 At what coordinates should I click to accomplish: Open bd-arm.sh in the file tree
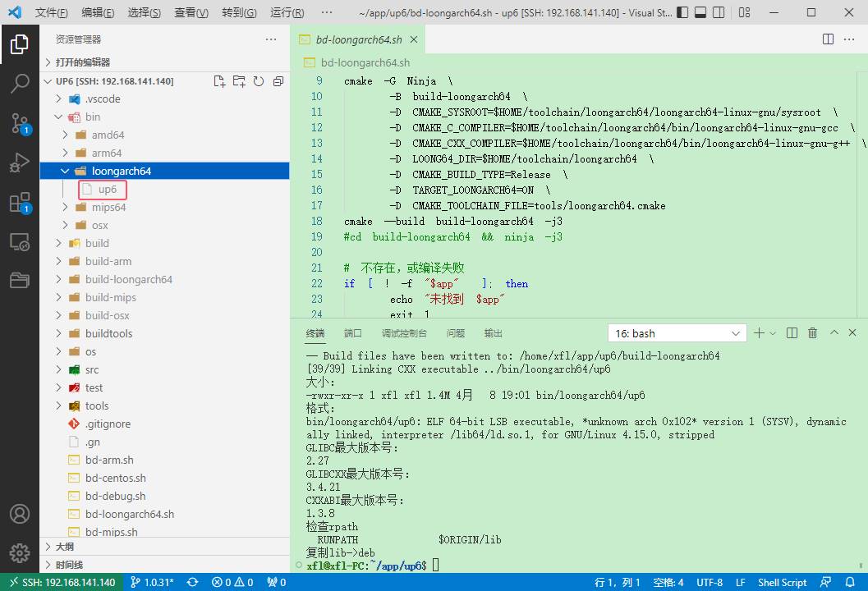(x=109, y=460)
